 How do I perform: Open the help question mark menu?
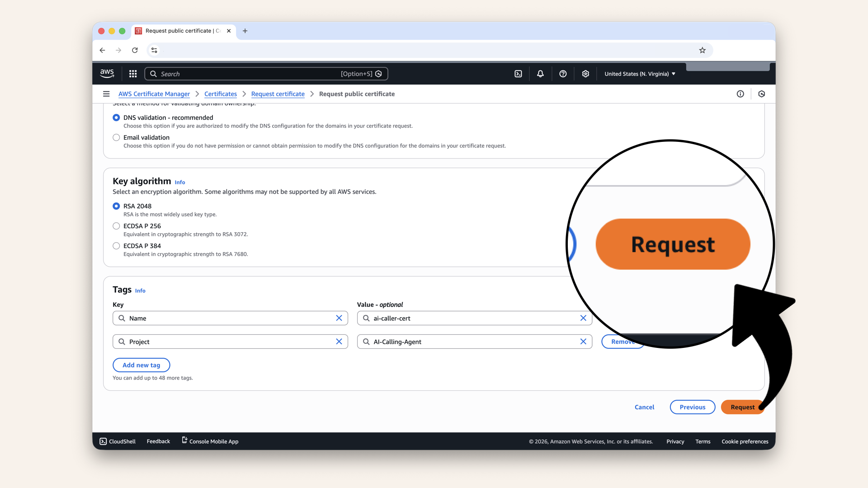(x=563, y=74)
